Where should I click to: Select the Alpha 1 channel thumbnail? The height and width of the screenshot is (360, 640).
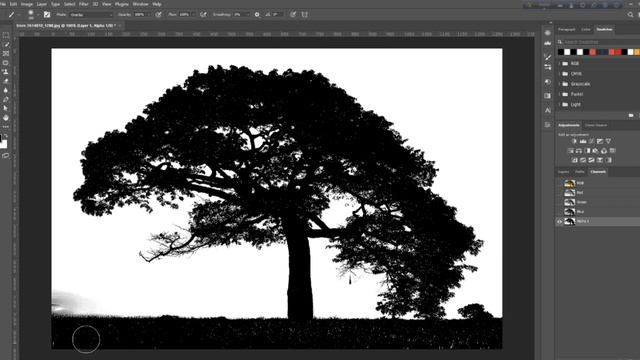tap(569, 221)
